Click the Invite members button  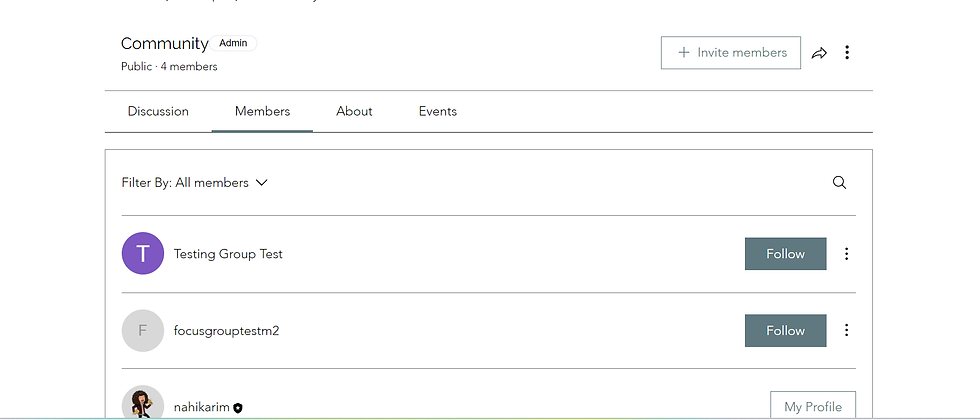click(731, 53)
